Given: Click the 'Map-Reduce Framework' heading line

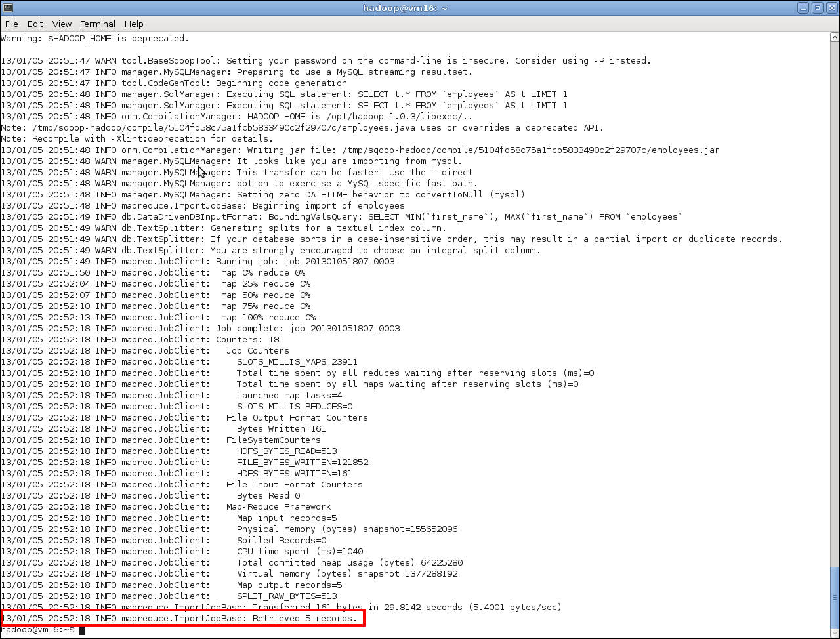Looking at the screenshot, I should [x=166, y=507].
